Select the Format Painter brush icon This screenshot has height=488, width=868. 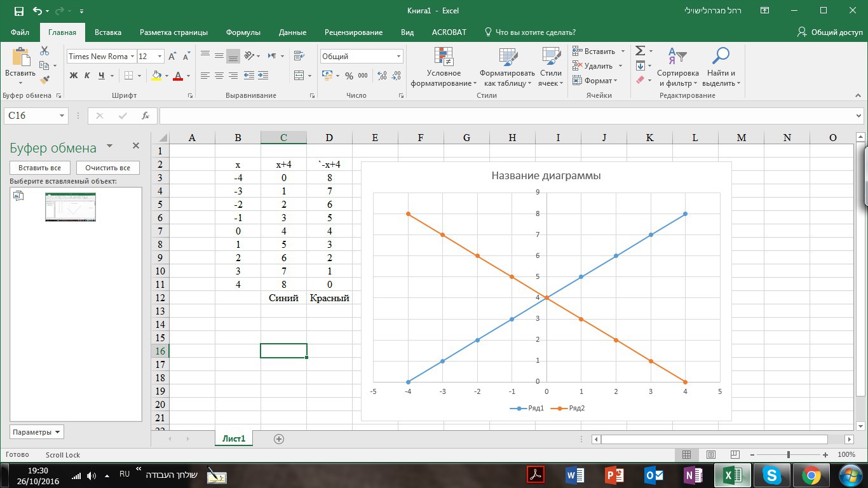point(44,80)
